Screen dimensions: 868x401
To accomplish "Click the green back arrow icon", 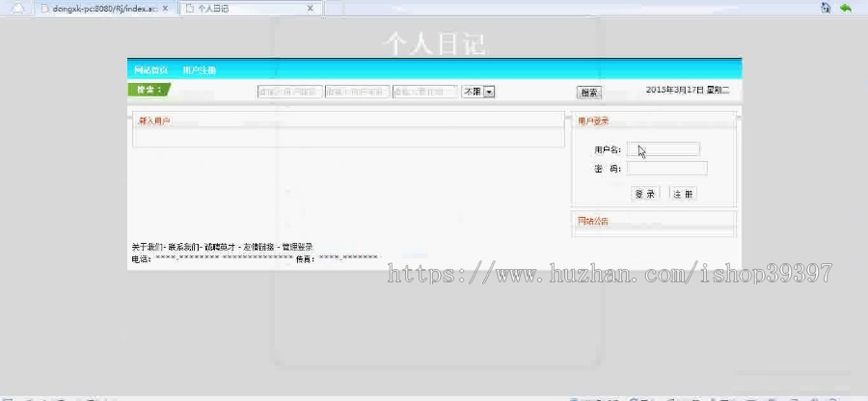I will pyautogui.click(x=845, y=8).
